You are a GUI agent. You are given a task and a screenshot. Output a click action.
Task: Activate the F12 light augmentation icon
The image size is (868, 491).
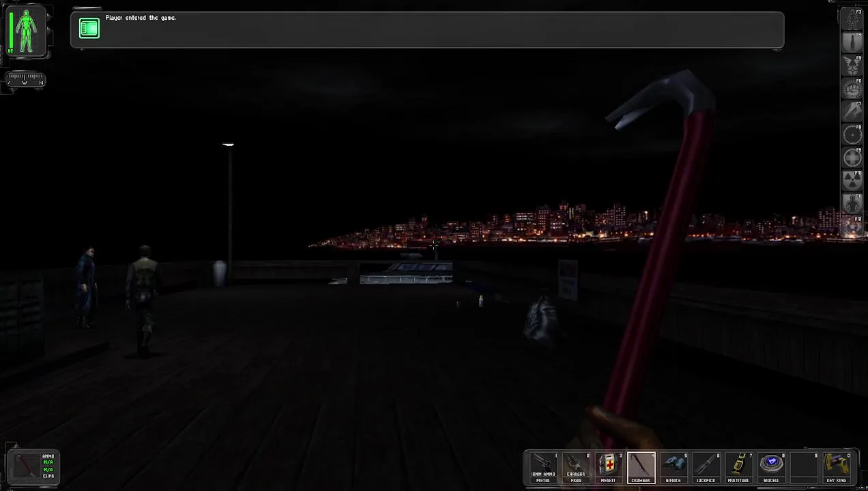tap(853, 227)
